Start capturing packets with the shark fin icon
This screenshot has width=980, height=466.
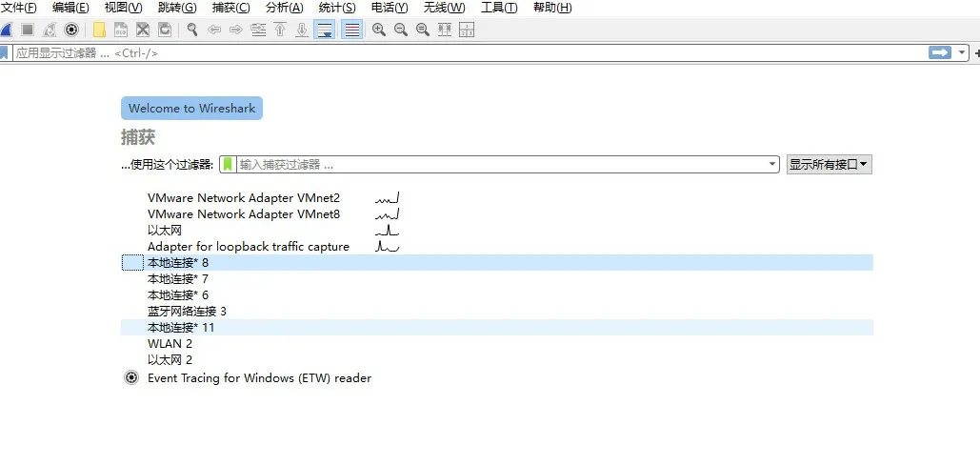pos(6,30)
